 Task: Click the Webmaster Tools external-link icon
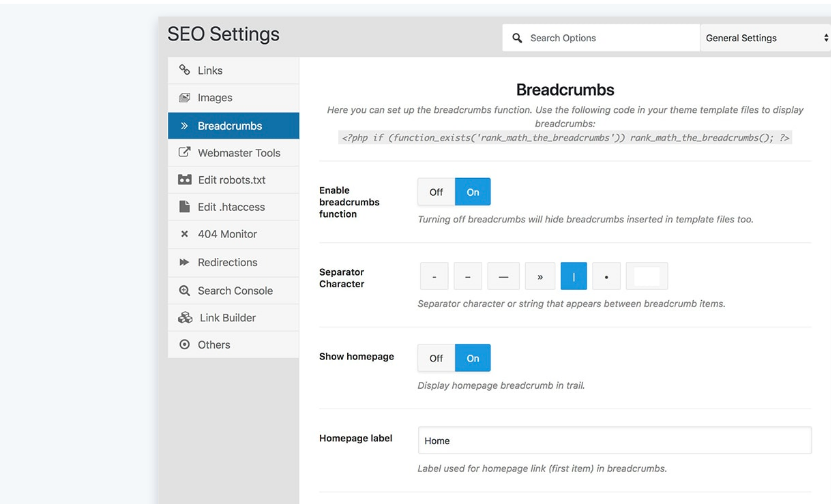pos(184,152)
